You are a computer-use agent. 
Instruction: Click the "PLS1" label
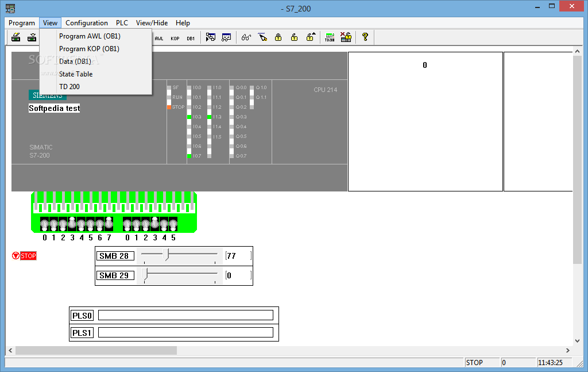click(82, 333)
